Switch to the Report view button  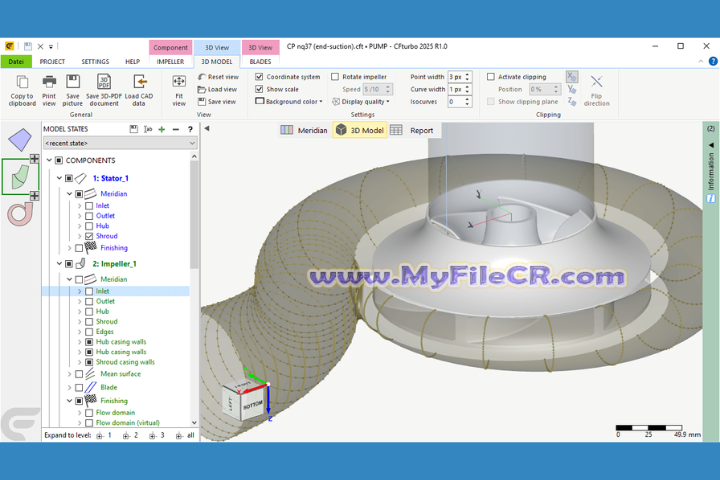(413, 130)
